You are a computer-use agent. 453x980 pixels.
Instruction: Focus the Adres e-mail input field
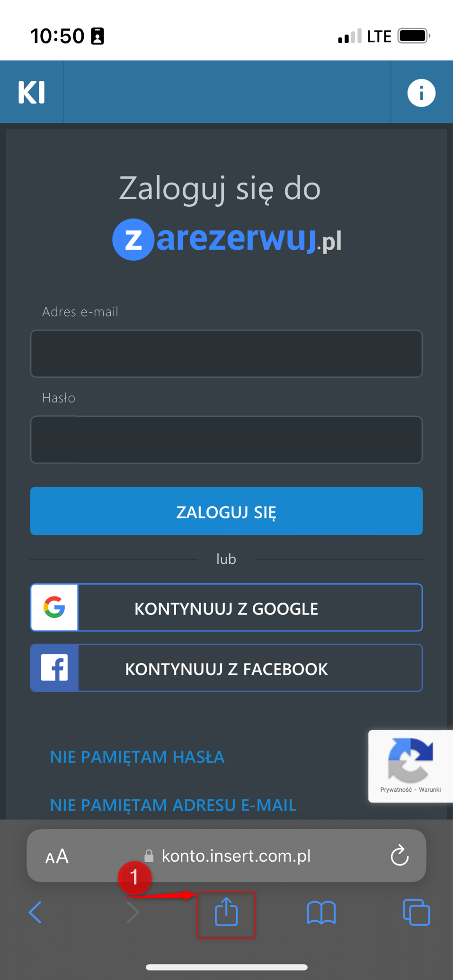click(226, 353)
